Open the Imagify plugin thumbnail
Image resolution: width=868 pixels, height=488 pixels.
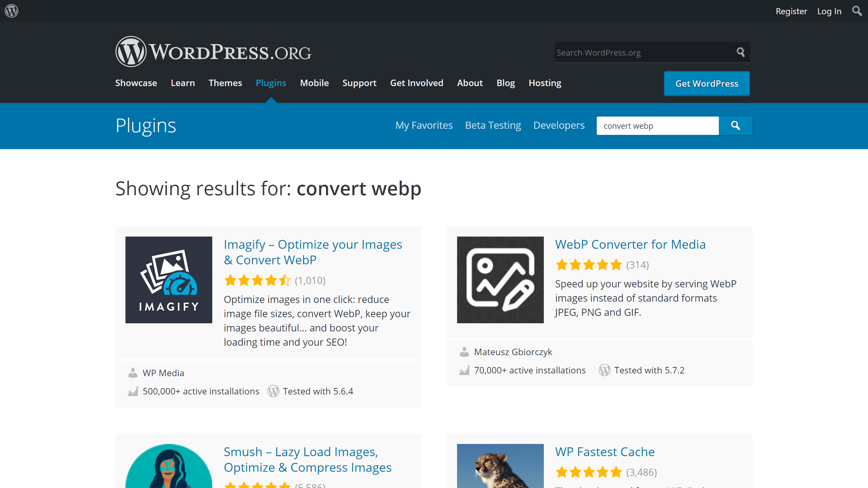click(169, 280)
